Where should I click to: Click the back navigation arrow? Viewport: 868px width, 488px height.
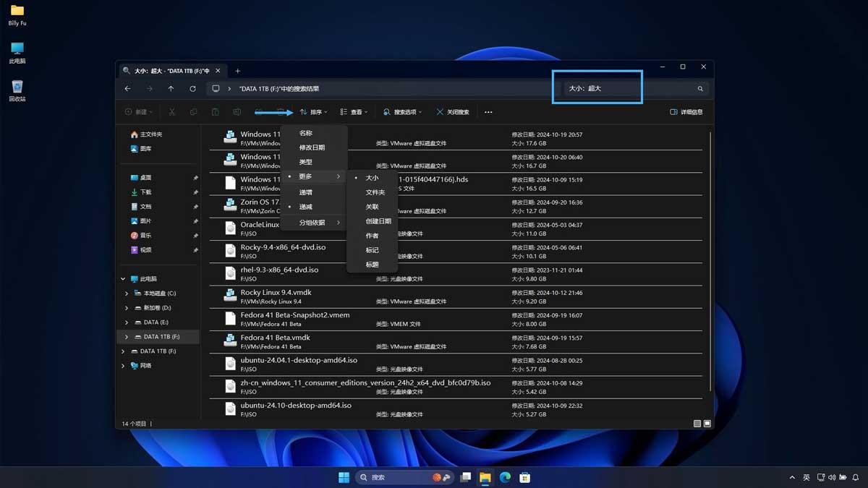tap(127, 89)
